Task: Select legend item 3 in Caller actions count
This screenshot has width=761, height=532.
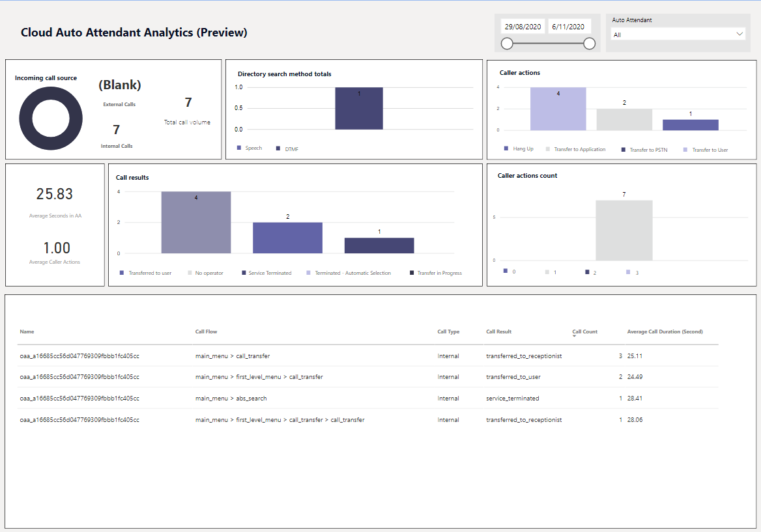Action: [x=633, y=272]
